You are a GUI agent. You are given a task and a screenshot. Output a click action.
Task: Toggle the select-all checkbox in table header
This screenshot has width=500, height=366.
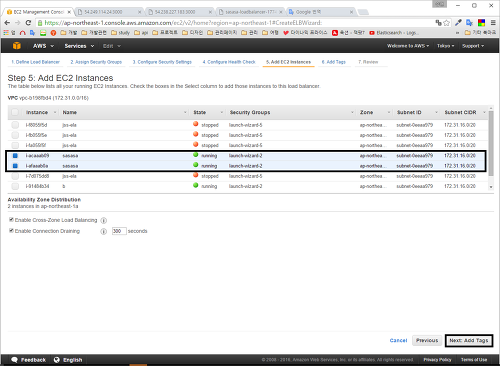(x=15, y=112)
